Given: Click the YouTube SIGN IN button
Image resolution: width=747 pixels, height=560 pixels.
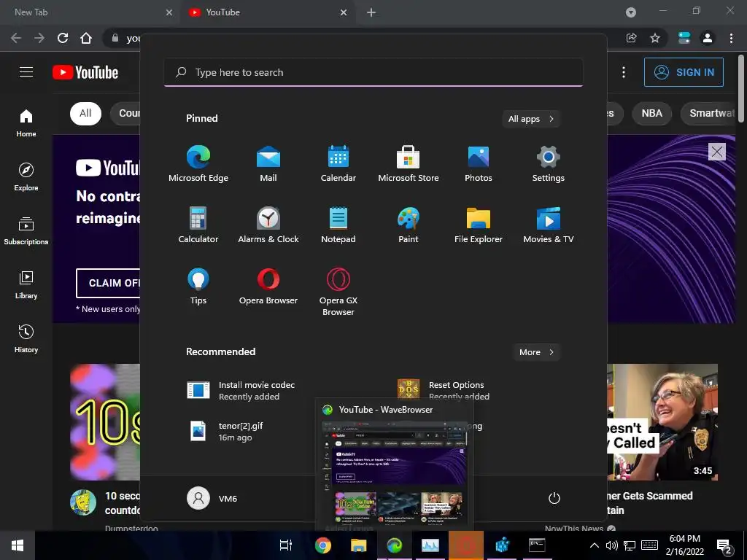Looking at the screenshot, I should point(684,72).
